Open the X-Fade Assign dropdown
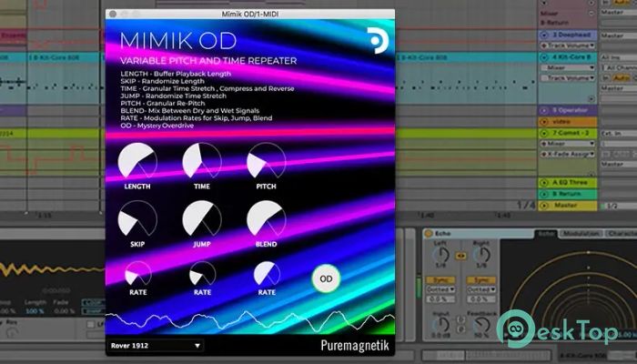Viewport: 637px width, 364px height. [569, 154]
